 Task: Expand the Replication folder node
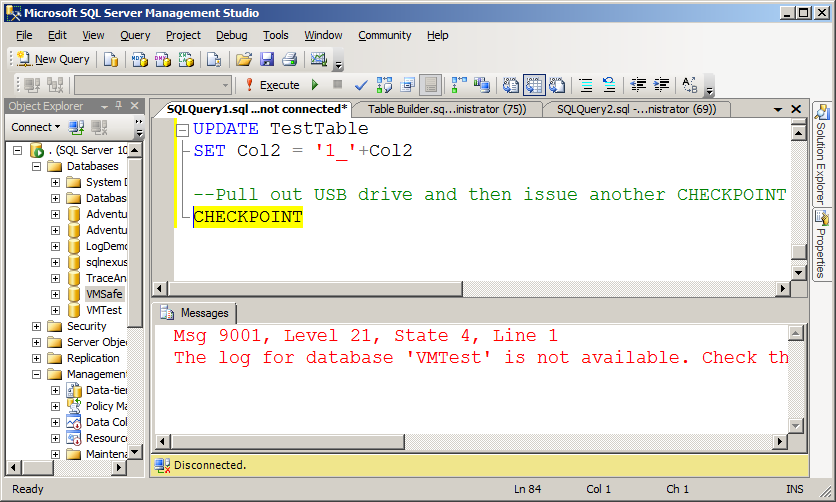tap(36, 358)
